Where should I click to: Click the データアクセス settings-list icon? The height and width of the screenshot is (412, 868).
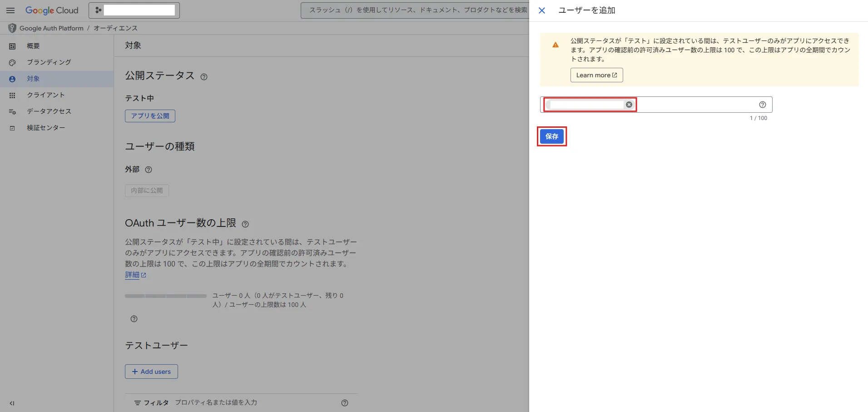12,112
